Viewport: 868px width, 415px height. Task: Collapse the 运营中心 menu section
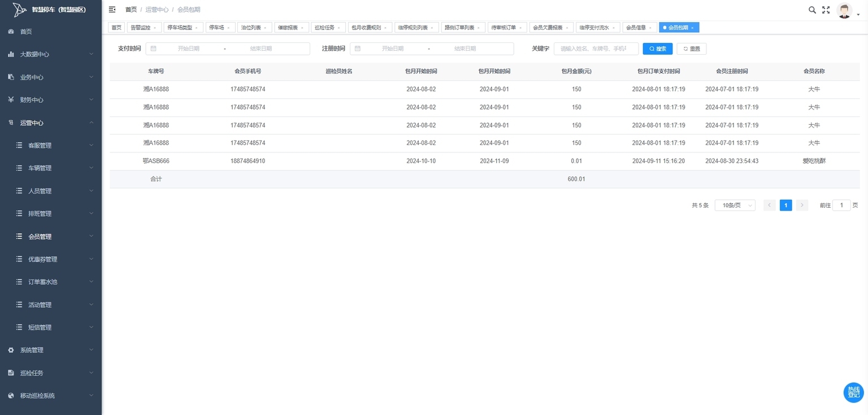pyautogui.click(x=51, y=123)
